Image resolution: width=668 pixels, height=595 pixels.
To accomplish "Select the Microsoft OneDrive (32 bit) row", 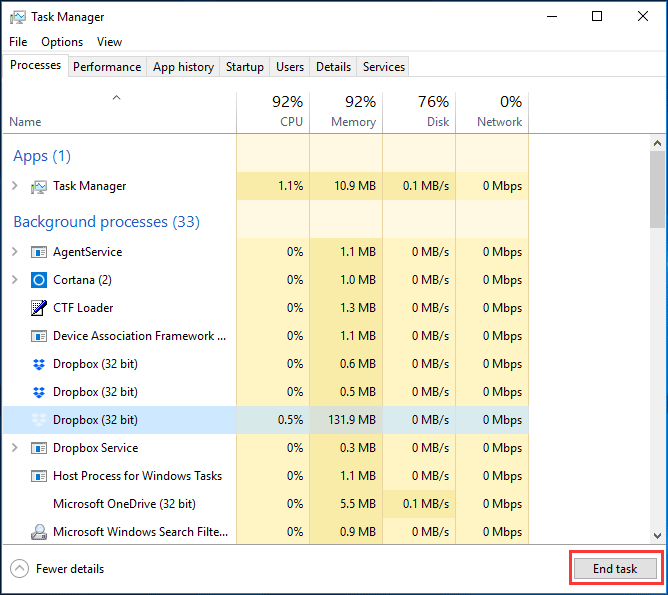I will [x=266, y=504].
